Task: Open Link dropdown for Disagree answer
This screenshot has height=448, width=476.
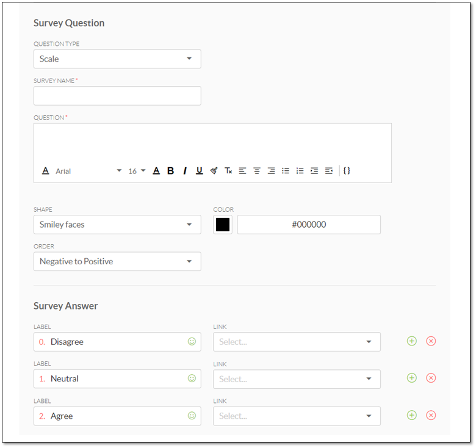Action: point(297,342)
